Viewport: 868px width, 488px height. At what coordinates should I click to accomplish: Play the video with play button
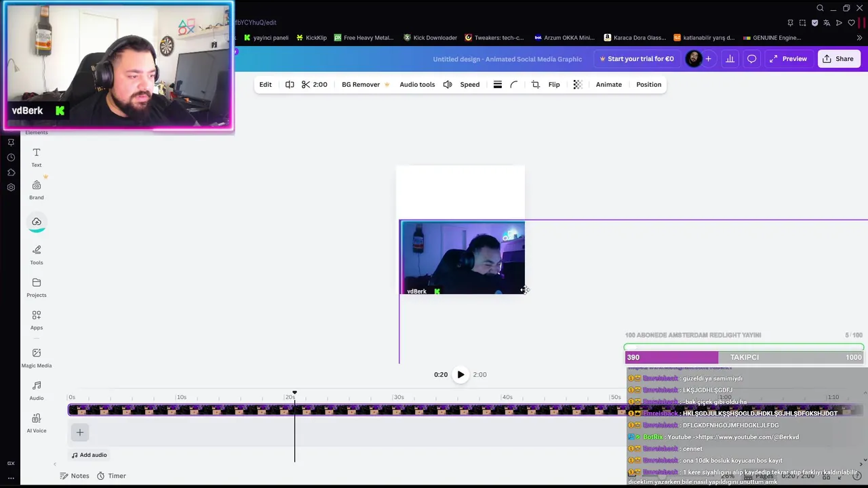pos(460,375)
